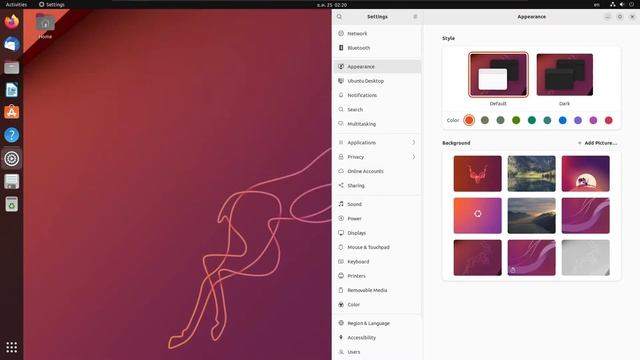Viewport: 640px width, 360px height.
Task: Set the orange-purple gradient Ubuntu logo wallpaper
Action: click(x=478, y=216)
